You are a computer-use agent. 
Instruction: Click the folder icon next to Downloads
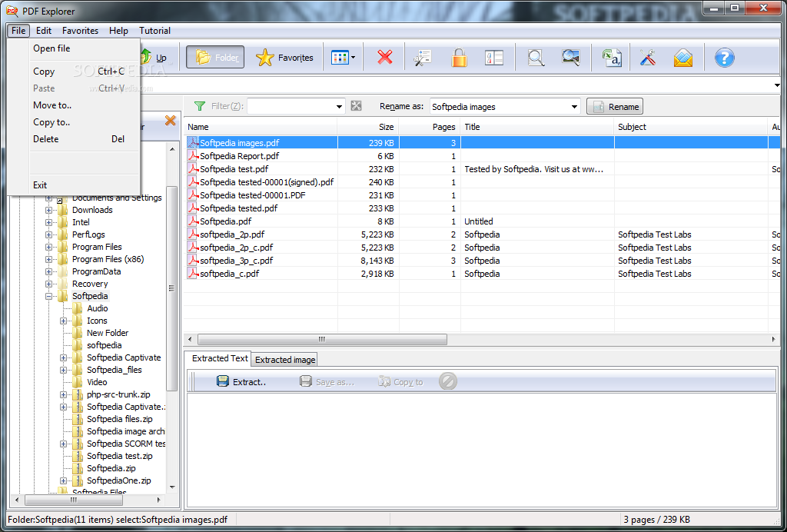tap(63, 211)
